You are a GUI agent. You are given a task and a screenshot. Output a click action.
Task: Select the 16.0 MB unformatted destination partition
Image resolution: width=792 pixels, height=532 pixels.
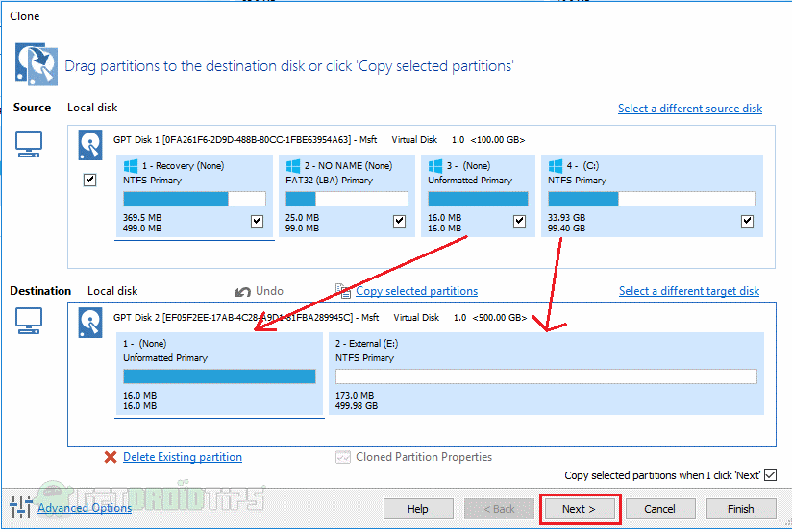[219, 374]
